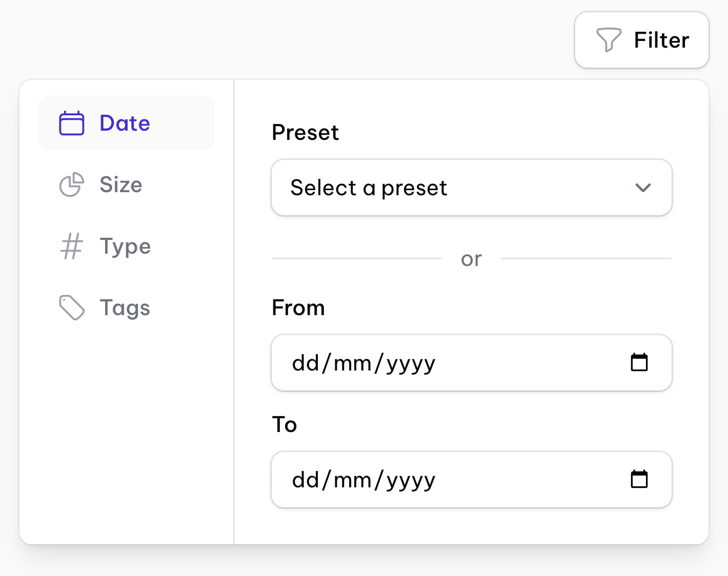This screenshot has height=576, width=728.
Task: Click the "or" separator text
Action: [x=471, y=259]
